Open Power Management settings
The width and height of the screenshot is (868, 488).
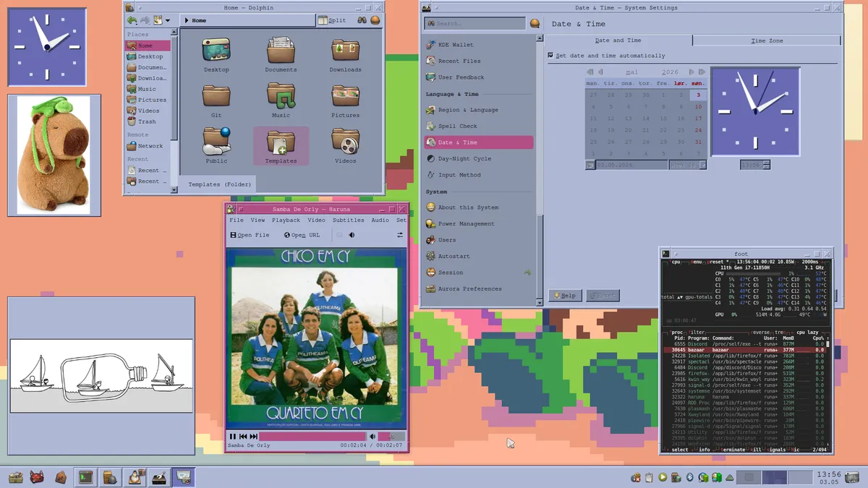479,224
